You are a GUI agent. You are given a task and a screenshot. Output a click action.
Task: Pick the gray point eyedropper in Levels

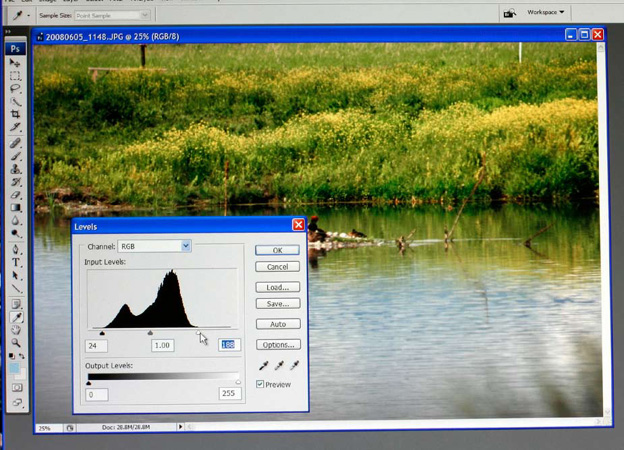tap(279, 366)
